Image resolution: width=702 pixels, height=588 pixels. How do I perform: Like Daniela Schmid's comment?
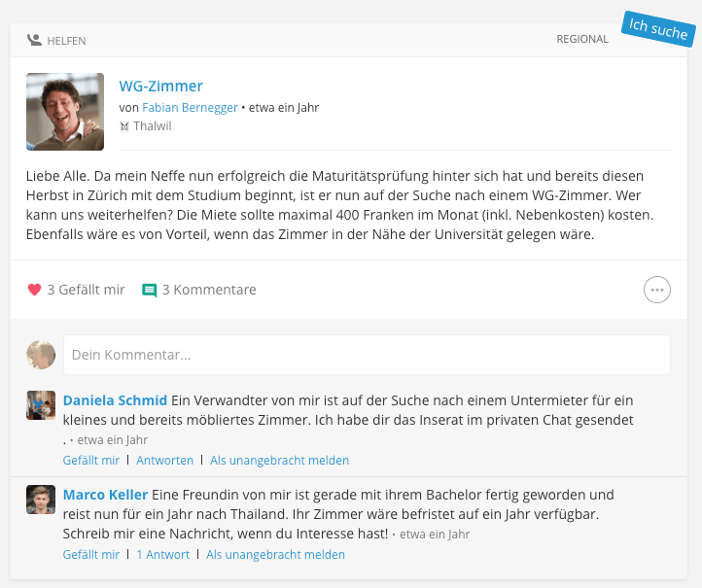tap(90, 460)
